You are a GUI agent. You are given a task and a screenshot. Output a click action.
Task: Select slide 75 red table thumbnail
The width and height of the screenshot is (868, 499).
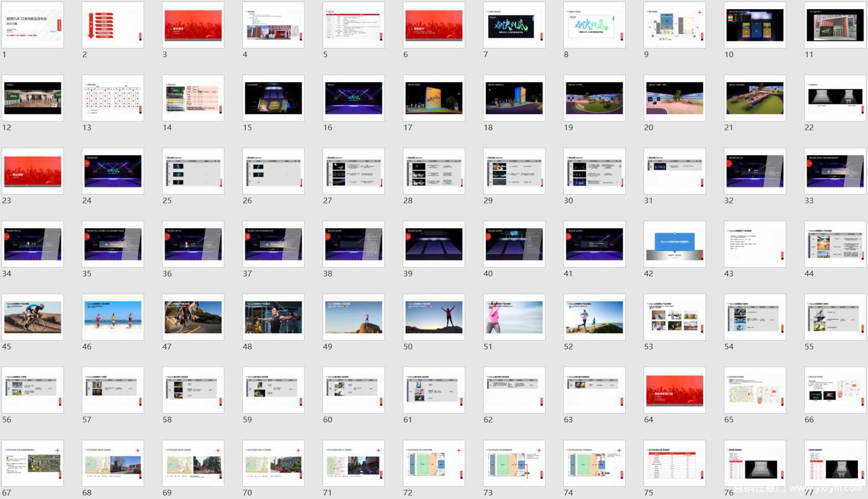click(675, 463)
